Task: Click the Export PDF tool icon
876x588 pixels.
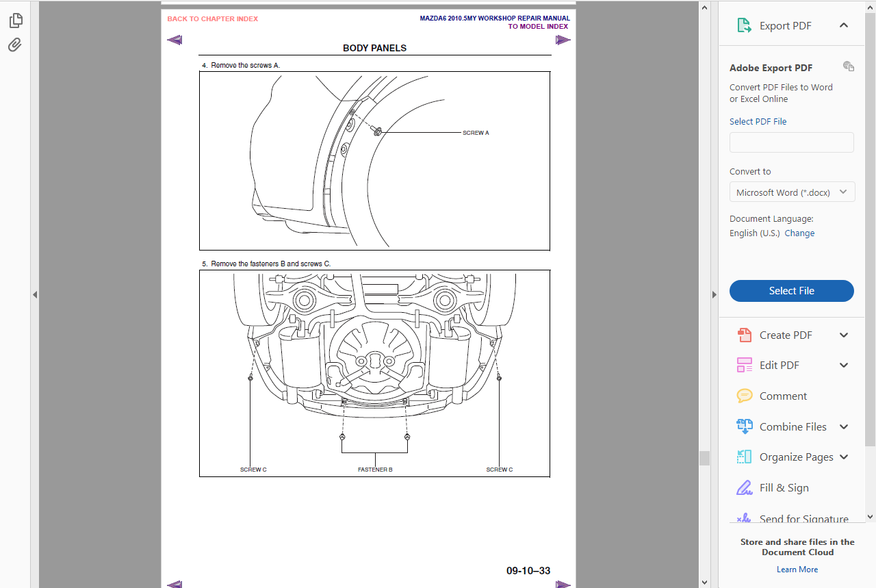Action: coord(744,25)
